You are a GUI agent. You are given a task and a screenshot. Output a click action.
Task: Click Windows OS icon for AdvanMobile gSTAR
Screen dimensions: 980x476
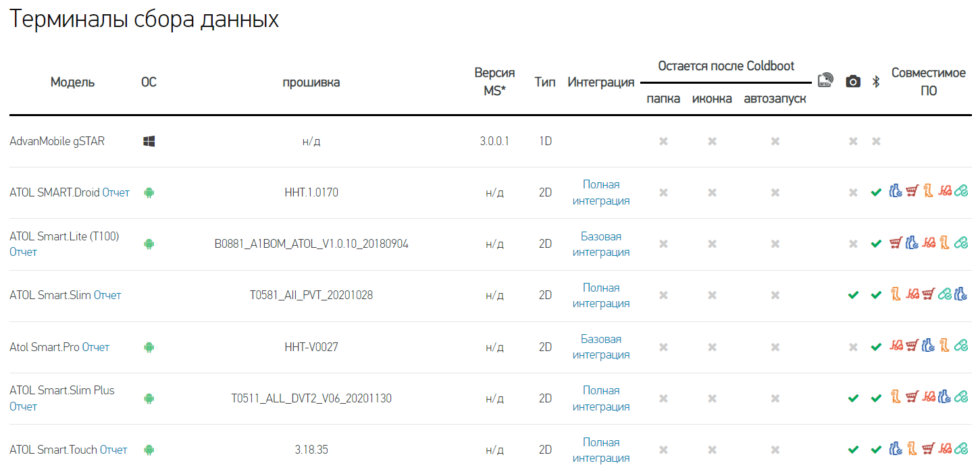(x=149, y=141)
